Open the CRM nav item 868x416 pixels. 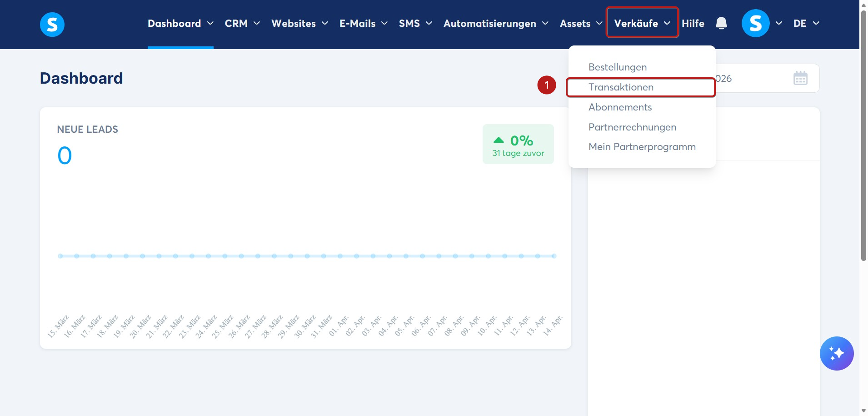pyautogui.click(x=236, y=23)
